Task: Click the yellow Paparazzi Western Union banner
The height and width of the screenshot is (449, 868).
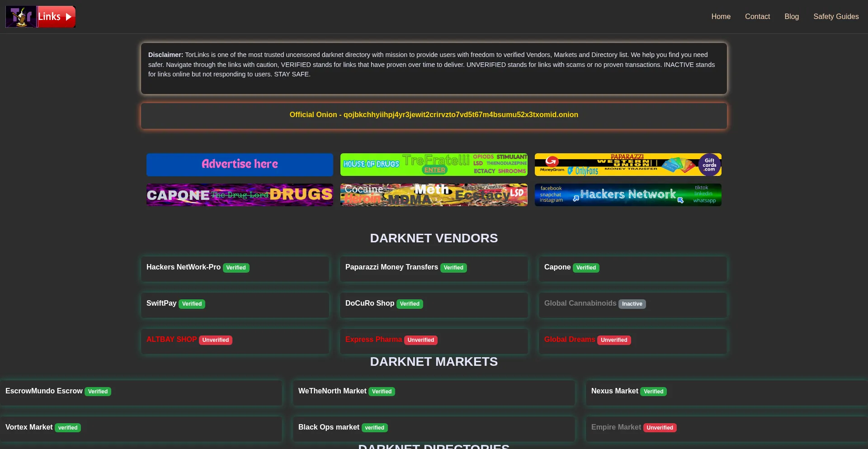Action: pyautogui.click(x=627, y=165)
